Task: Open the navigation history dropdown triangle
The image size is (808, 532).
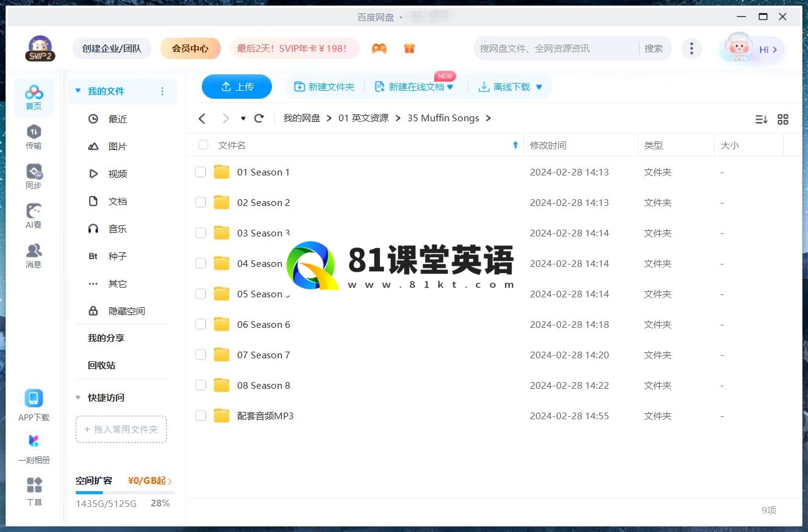Action: coord(243,118)
